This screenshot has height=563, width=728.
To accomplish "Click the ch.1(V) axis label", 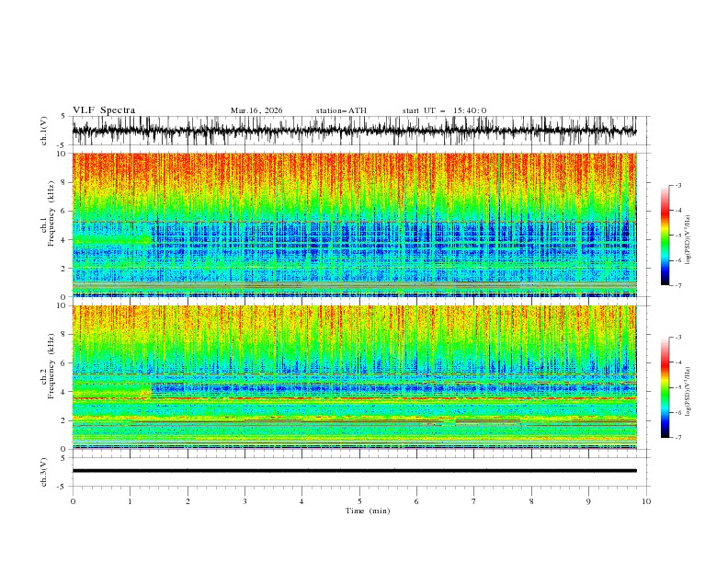I will 44,131.
